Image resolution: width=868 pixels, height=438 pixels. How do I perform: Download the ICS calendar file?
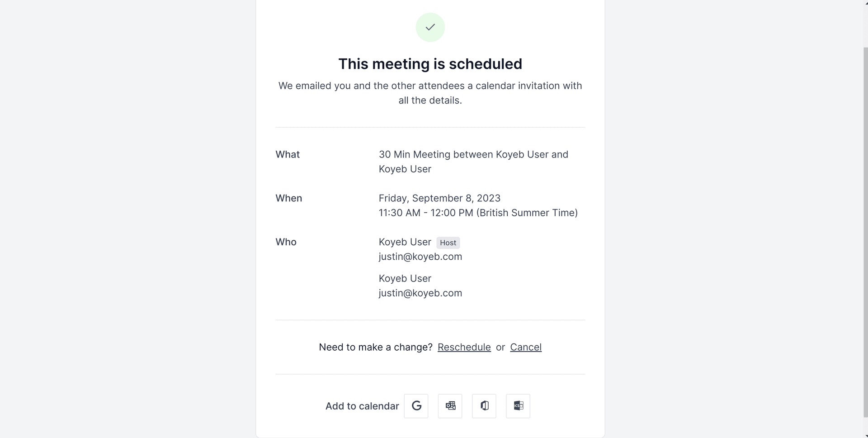coord(518,406)
